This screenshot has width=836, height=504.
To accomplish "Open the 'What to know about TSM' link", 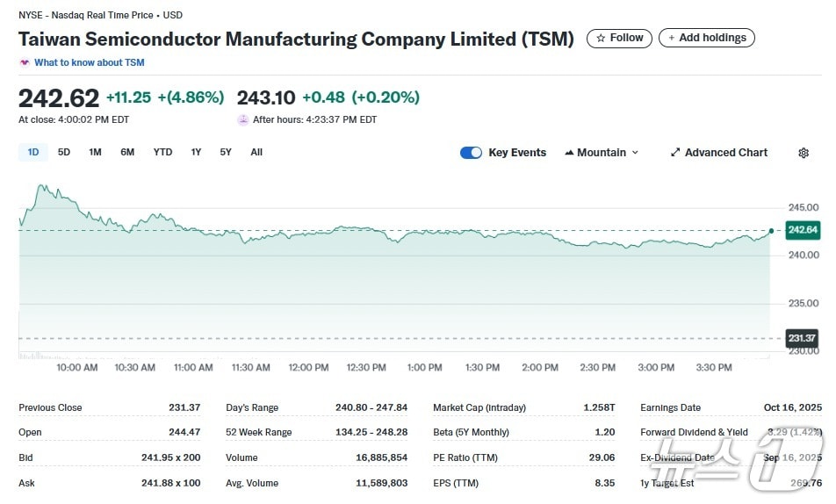I will (89, 62).
